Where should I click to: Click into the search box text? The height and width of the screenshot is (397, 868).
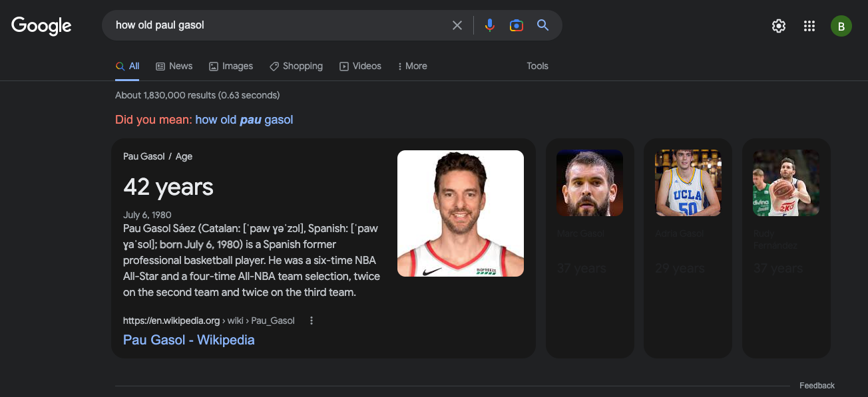click(x=160, y=25)
